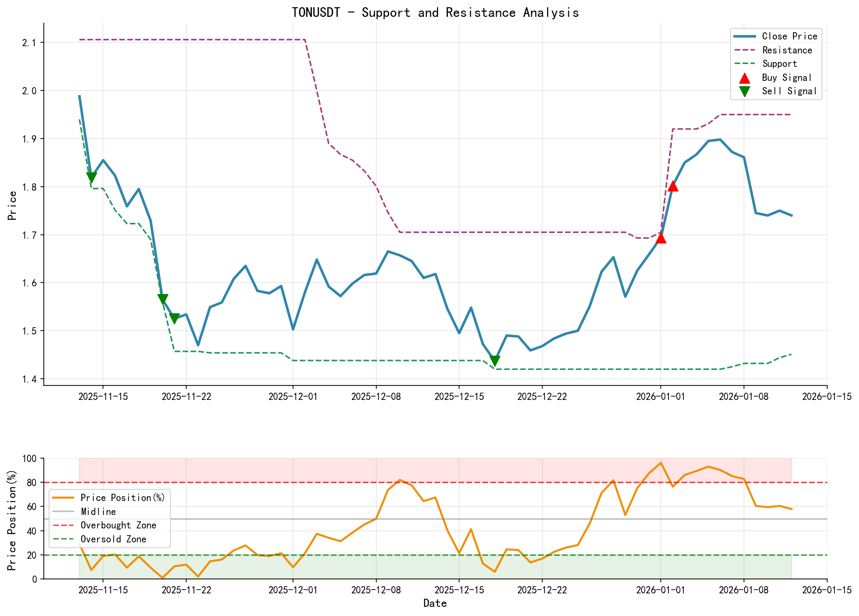Click the chart title TONUSDT analysis heading

pyautogui.click(x=436, y=12)
